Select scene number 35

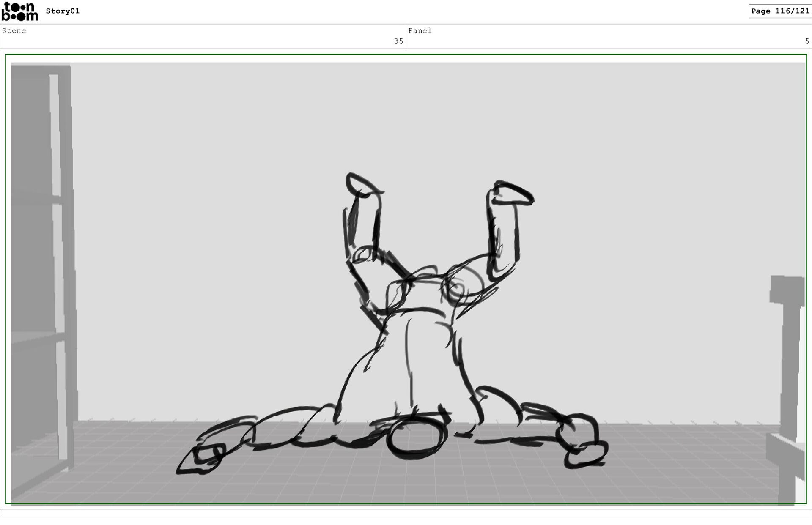click(398, 41)
